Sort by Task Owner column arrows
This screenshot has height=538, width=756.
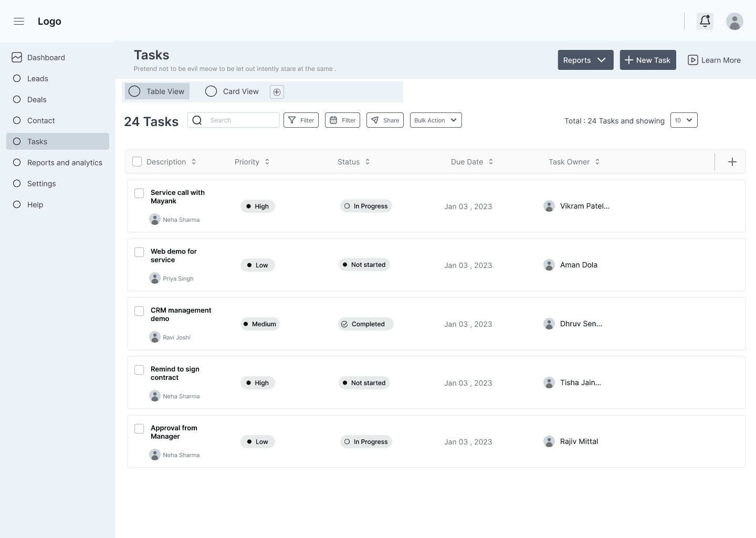pyautogui.click(x=597, y=162)
